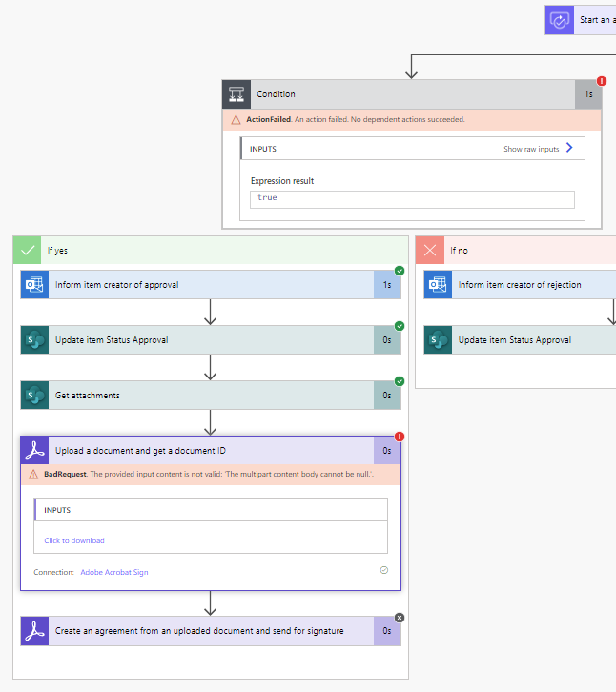The width and height of the screenshot is (616, 692).
Task: Click the Start an approval icon
Action: point(559,20)
